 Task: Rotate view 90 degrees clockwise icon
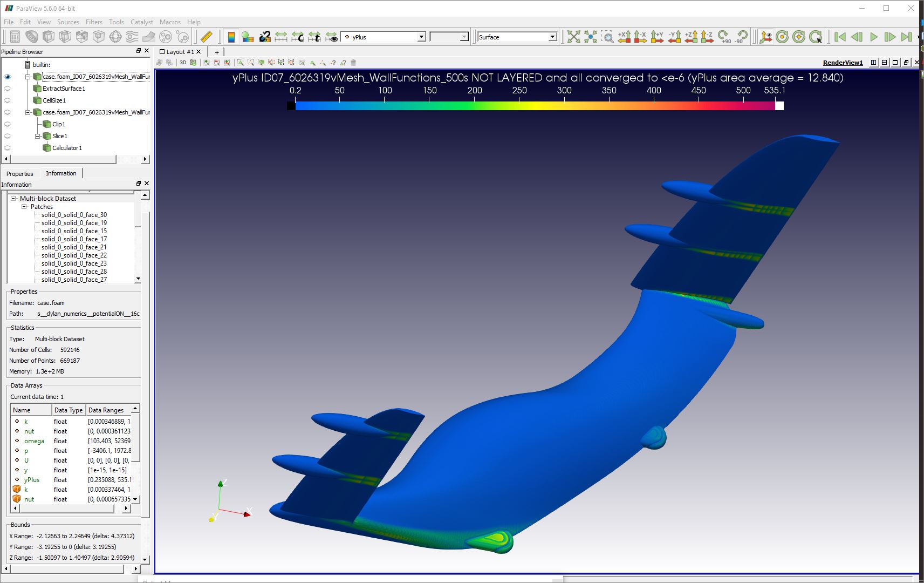click(724, 37)
